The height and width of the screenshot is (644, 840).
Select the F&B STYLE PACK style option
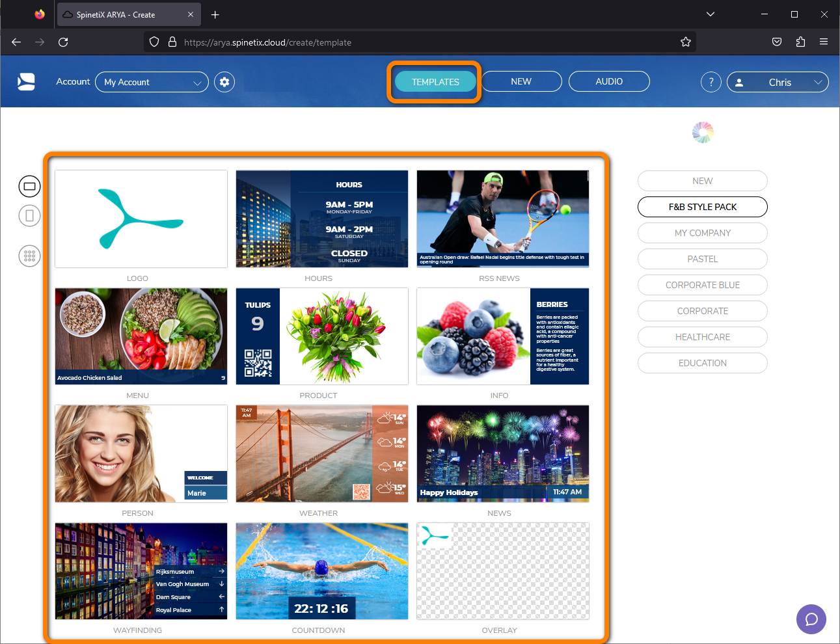[702, 207]
